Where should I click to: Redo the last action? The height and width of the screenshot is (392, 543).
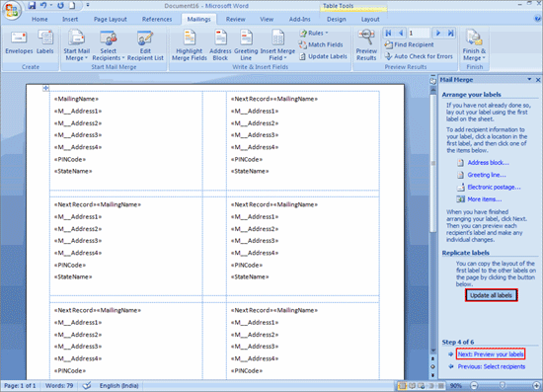coord(60,5)
